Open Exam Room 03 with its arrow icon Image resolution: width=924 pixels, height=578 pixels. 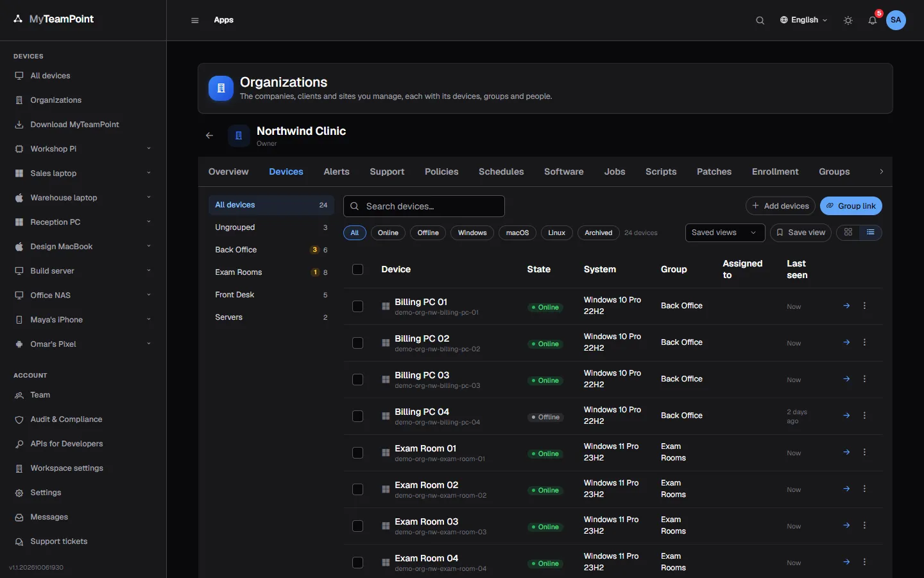[846, 525]
